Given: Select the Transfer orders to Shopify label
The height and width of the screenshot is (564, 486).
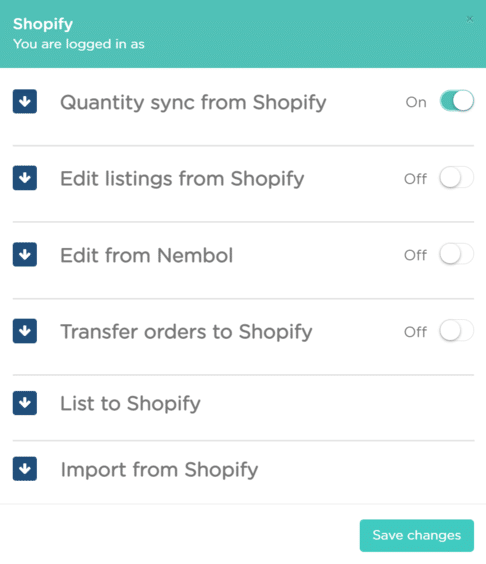Looking at the screenshot, I should [x=186, y=332].
